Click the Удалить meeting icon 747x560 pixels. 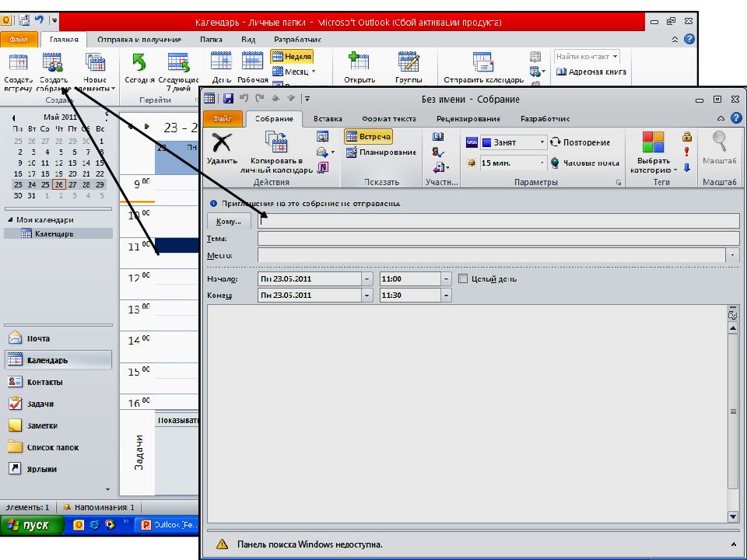click(x=222, y=143)
